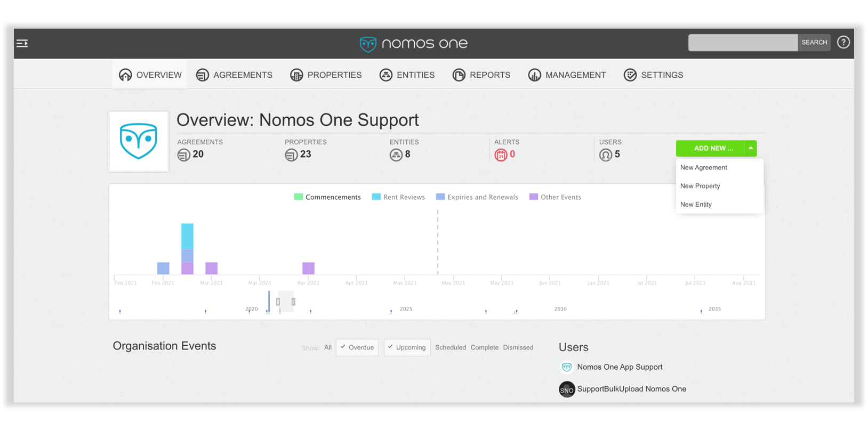Filter events by Scheduled

(451, 348)
